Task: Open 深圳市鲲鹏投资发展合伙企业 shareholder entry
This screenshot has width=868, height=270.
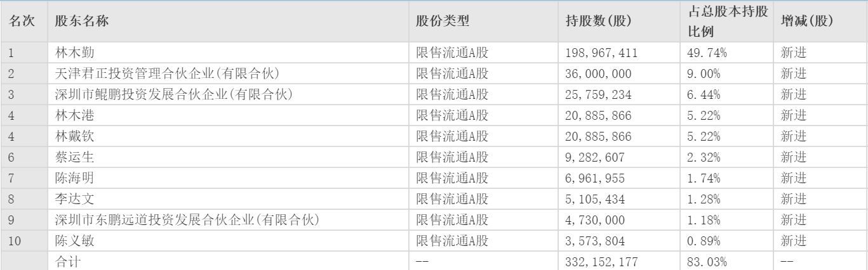Action: click(x=168, y=94)
